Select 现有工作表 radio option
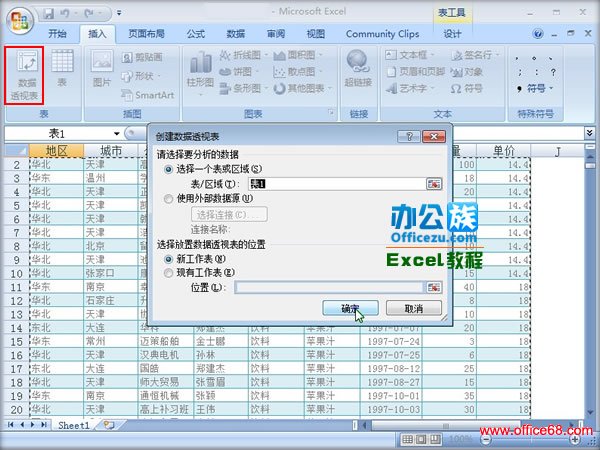 tap(168, 273)
